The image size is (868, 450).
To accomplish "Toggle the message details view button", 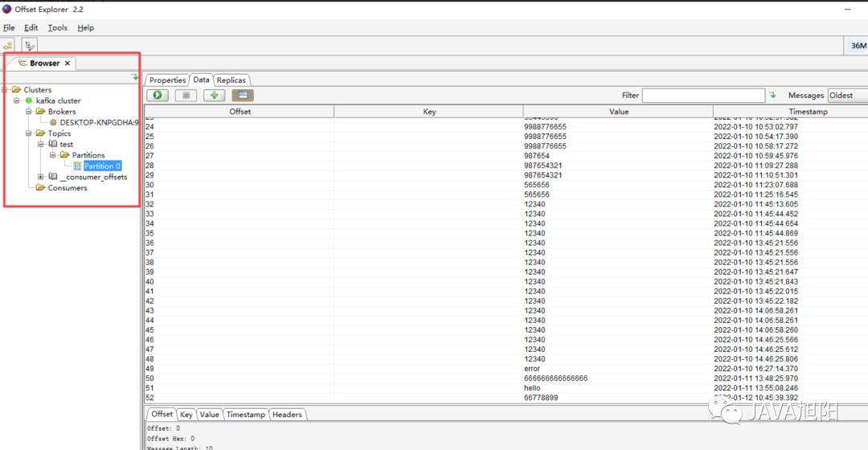I will pos(243,95).
